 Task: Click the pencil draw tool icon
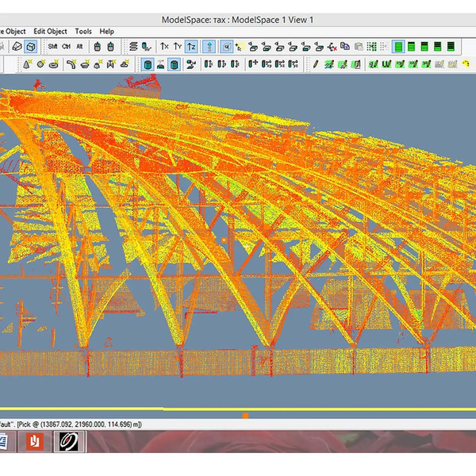pos(316,63)
